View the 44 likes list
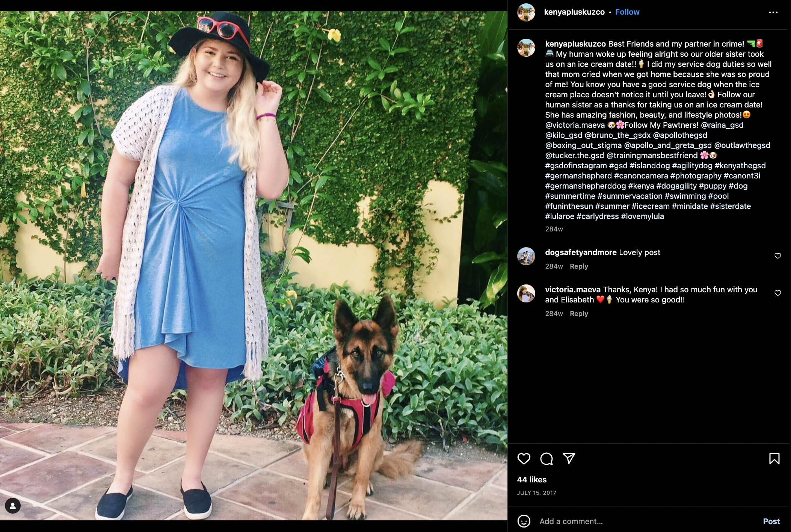This screenshot has height=532, width=791. (531, 480)
